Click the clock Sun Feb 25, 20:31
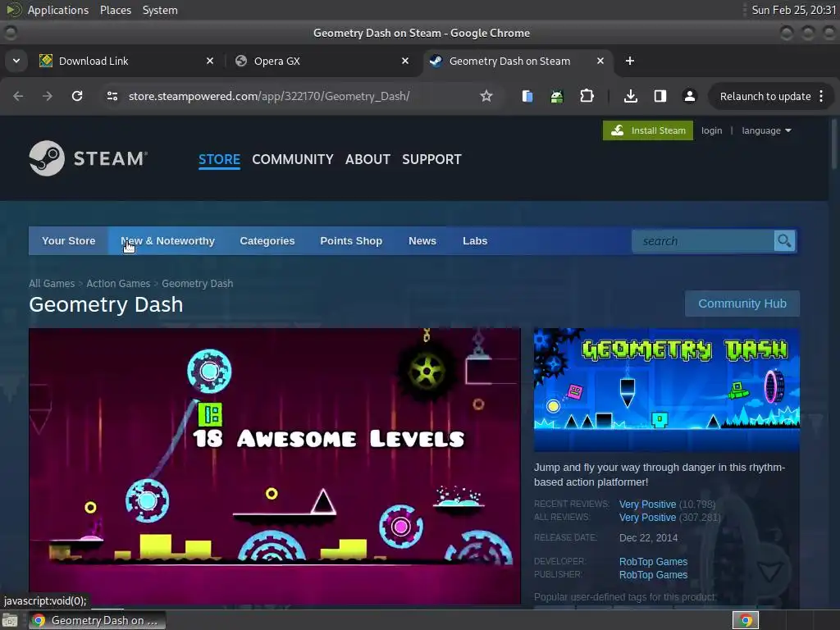Image resolution: width=840 pixels, height=630 pixels. (x=793, y=10)
